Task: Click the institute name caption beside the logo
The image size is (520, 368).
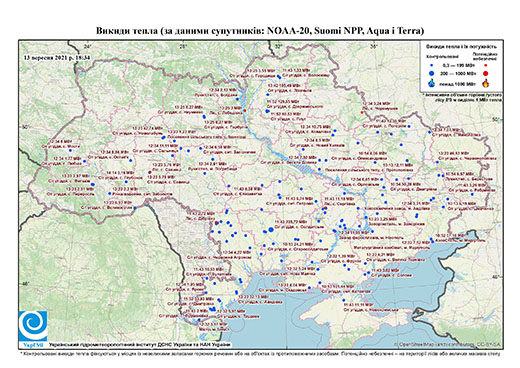Action: pos(139,344)
